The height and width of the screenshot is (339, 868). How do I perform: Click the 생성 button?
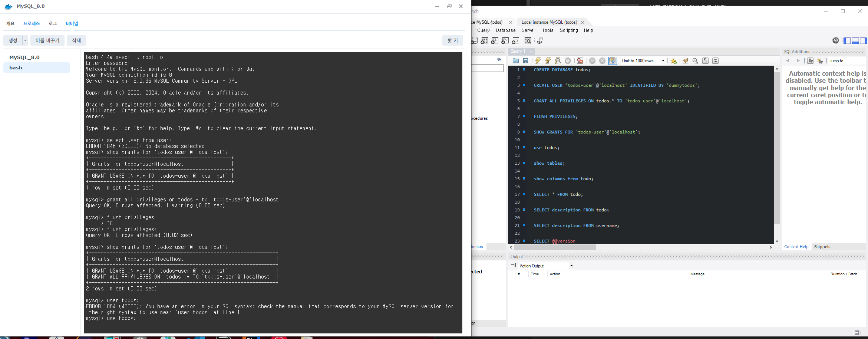pyautogui.click(x=13, y=40)
